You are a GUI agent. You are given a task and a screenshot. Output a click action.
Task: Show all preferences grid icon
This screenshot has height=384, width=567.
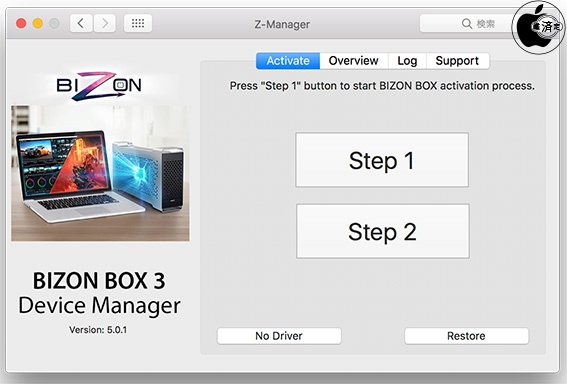(138, 24)
